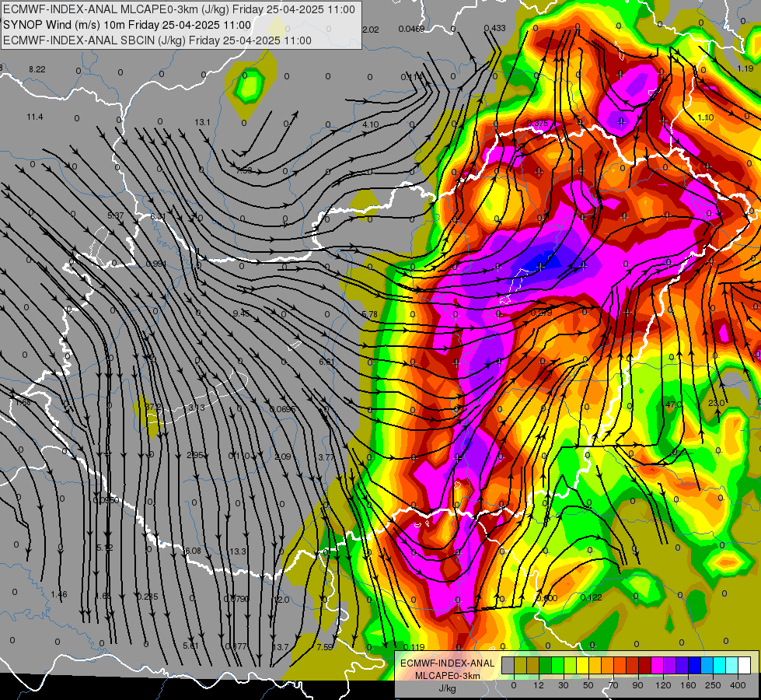Click the 'MLCAPE0-3km' legend label
The height and width of the screenshot is (700, 761).
coord(447,676)
